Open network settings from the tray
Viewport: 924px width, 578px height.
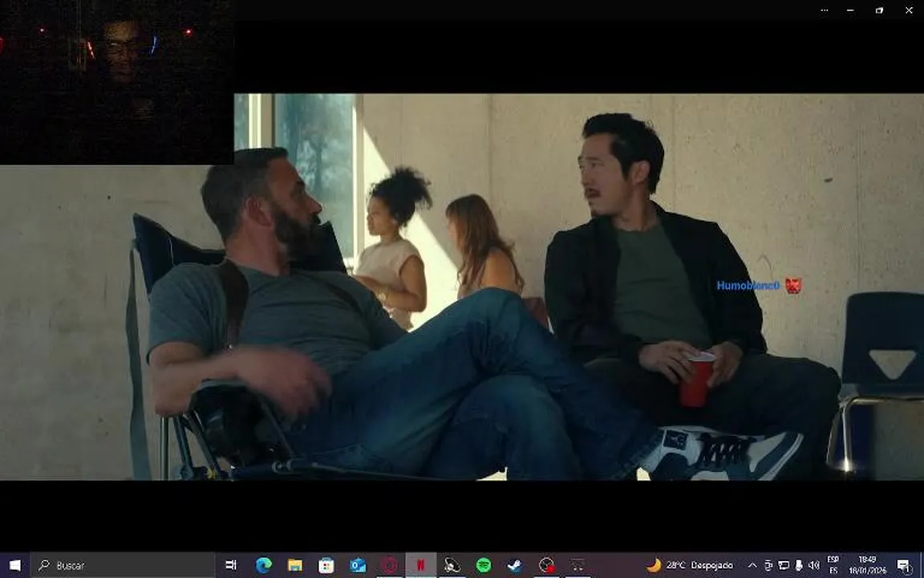point(783,565)
